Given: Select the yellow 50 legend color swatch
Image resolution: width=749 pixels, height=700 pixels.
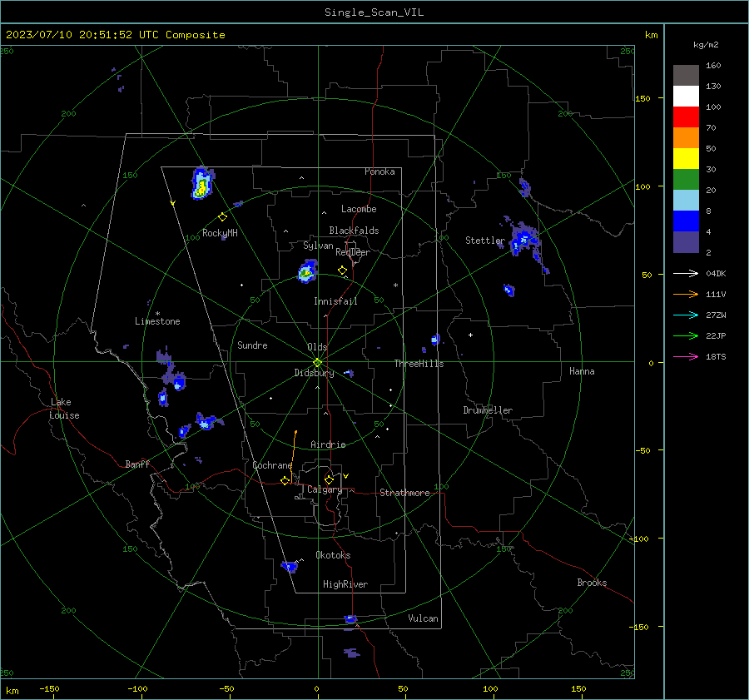Looking at the screenshot, I should pyautogui.click(x=686, y=158).
